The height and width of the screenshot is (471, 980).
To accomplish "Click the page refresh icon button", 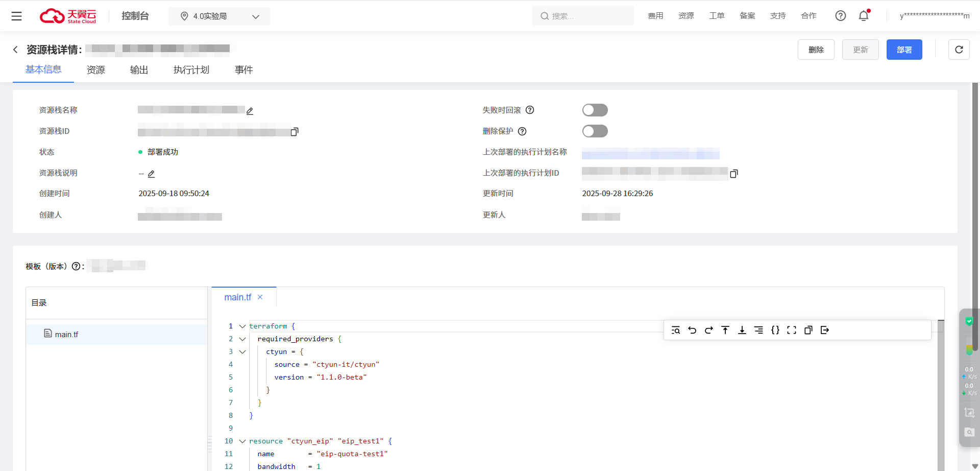I will [959, 50].
